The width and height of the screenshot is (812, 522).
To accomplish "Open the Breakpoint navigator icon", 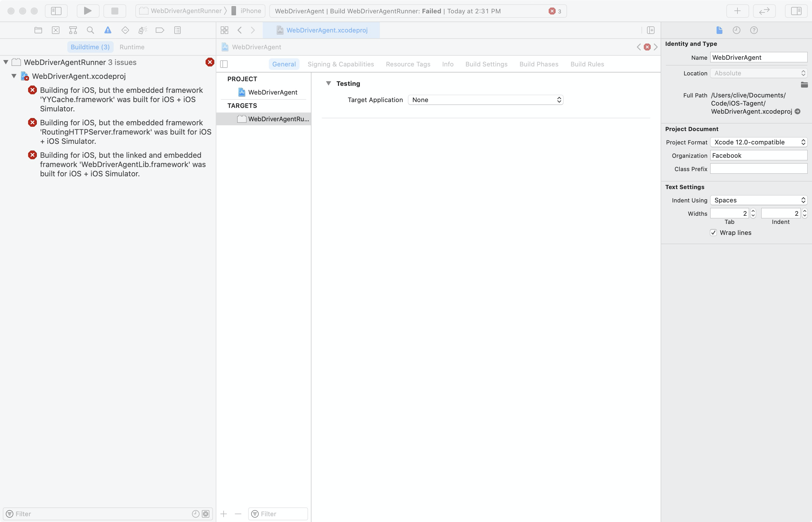I will point(159,30).
